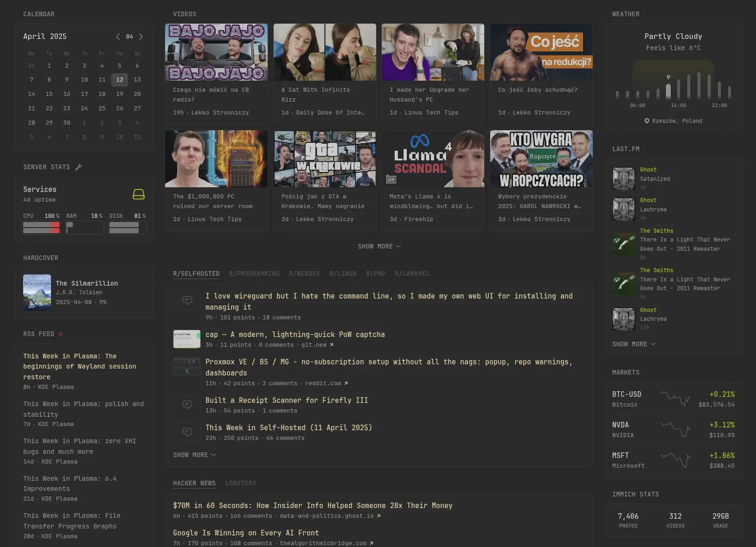Click BTC-USD market symbol
756x547 pixels.
pos(627,394)
